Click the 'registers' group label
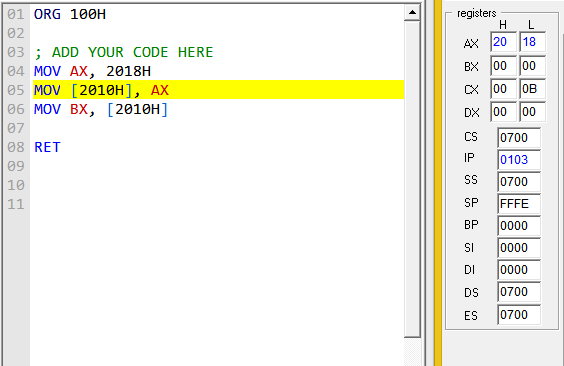This screenshot has width=564, height=366. coord(477,13)
